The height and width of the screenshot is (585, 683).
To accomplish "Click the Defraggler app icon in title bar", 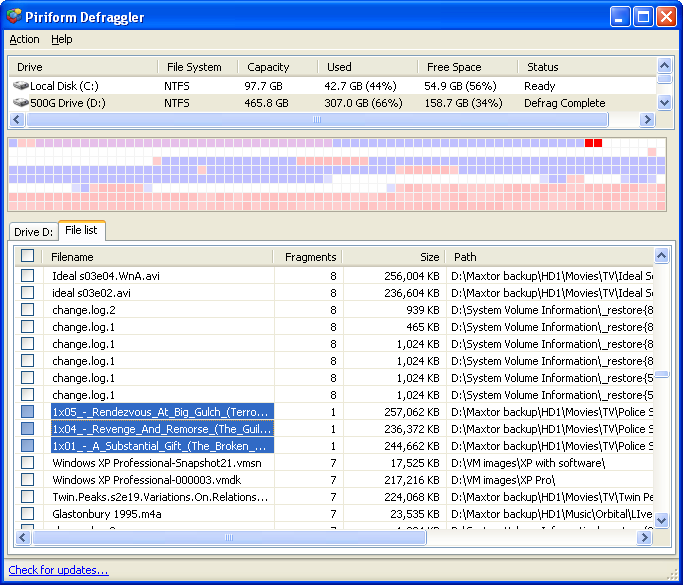I will click(16, 16).
